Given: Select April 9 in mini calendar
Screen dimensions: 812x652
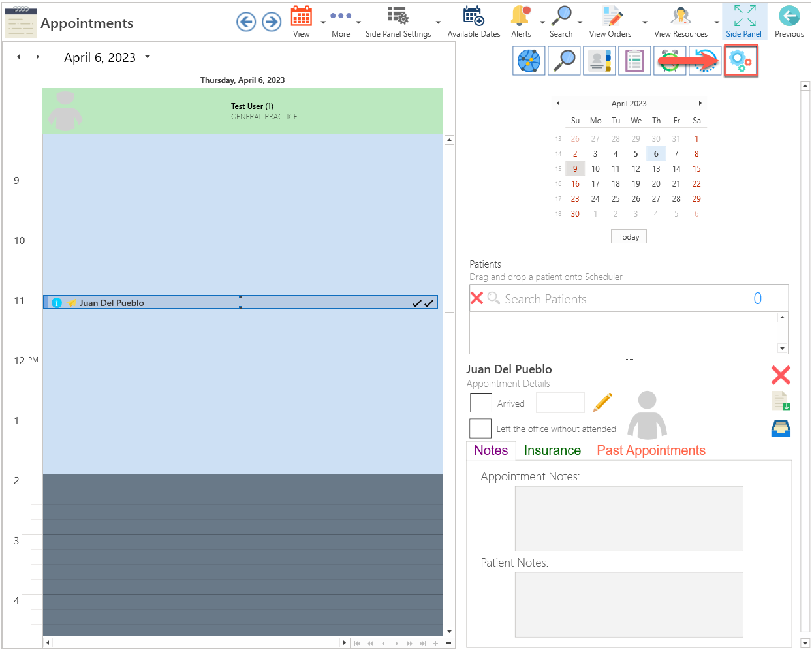Looking at the screenshot, I should pyautogui.click(x=575, y=168).
